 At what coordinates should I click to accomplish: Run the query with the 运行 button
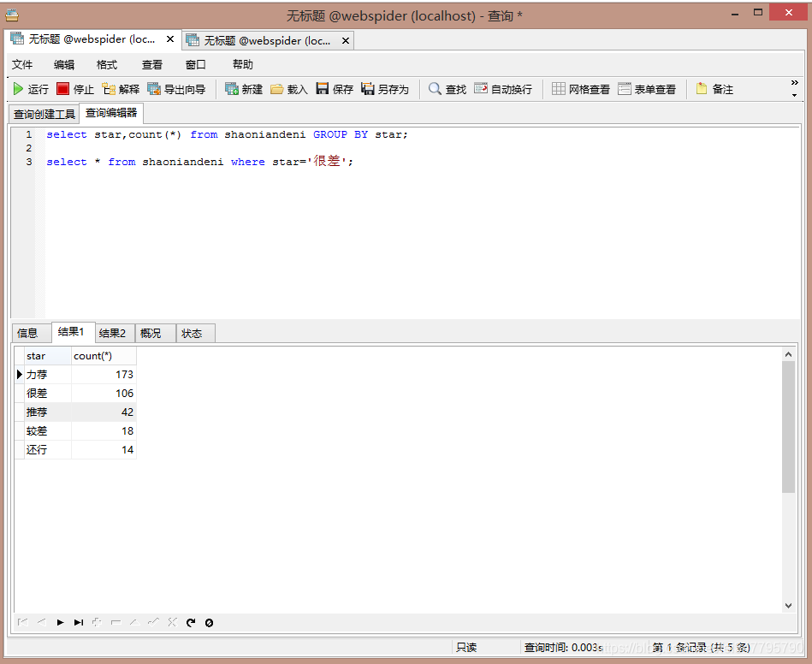(31, 89)
